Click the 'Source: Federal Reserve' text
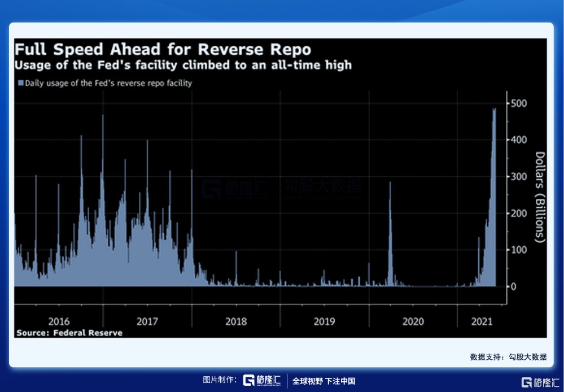Viewport: 564px width, 392px height. (x=69, y=333)
